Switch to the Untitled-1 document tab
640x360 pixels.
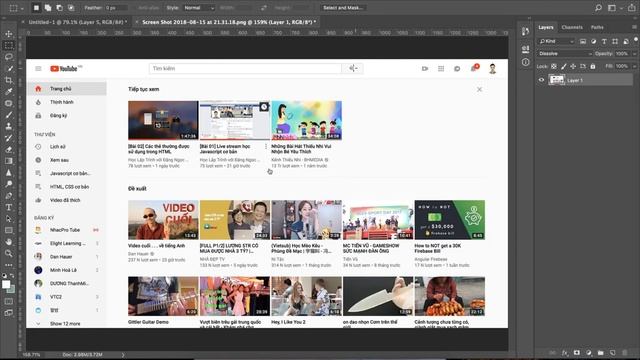pos(78,22)
